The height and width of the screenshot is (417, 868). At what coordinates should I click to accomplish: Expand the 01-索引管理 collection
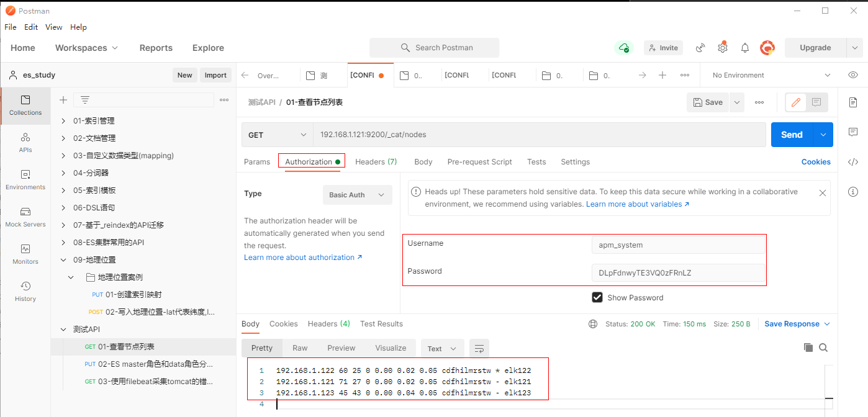pos(63,121)
